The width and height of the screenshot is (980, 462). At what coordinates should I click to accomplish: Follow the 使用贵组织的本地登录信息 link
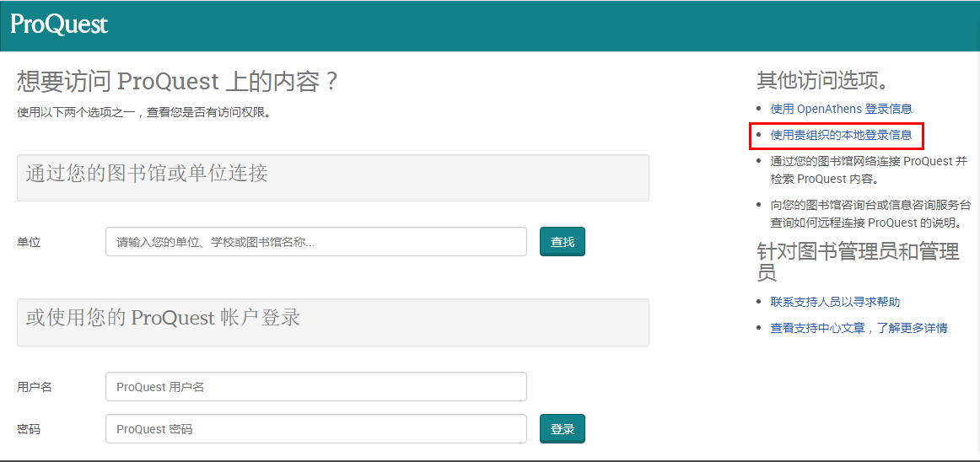click(x=841, y=135)
